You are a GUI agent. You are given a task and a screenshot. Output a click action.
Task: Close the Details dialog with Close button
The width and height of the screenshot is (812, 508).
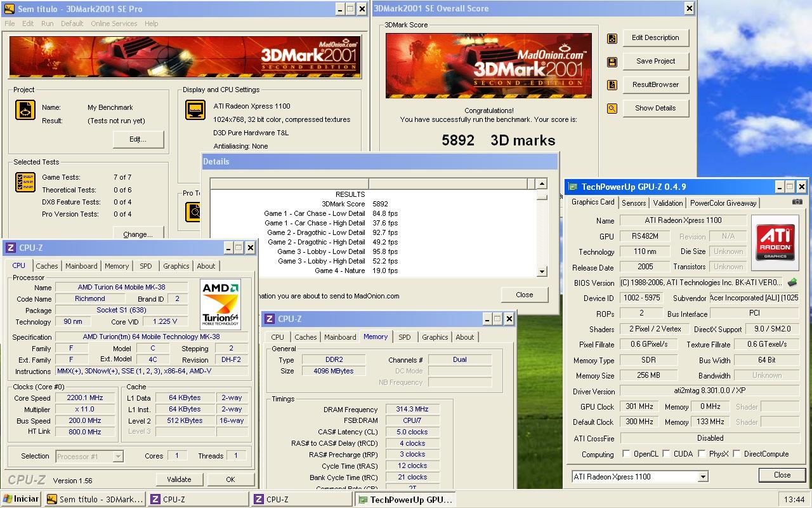coord(525,295)
